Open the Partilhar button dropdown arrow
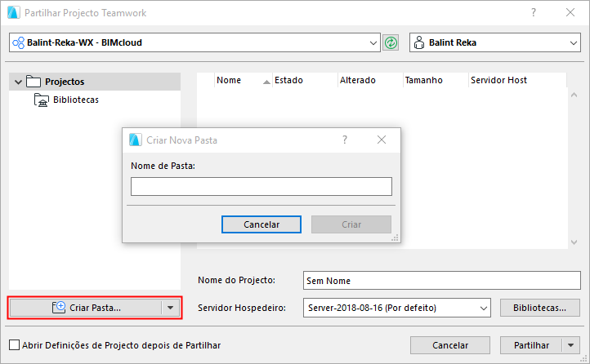 [571, 345]
